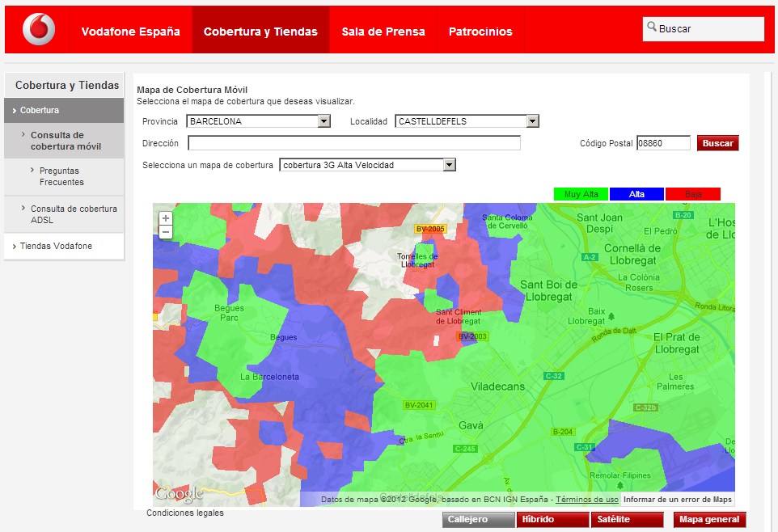This screenshot has height=532, width=778.
Task: Click La Barceloneta map label
Action: pos(269,377)
